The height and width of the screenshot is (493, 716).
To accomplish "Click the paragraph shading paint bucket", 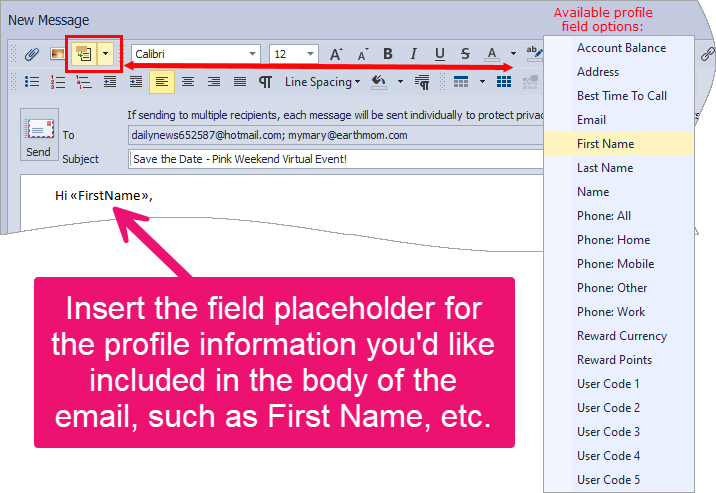I will click(x=379, y=82).
